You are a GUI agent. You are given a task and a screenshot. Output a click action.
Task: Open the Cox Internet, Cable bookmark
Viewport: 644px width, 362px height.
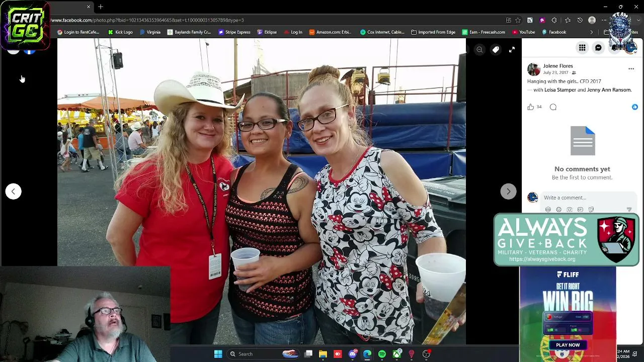coord(382,32)
